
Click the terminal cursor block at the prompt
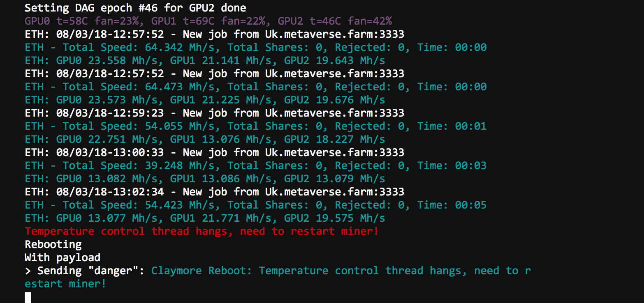point(28,297)
